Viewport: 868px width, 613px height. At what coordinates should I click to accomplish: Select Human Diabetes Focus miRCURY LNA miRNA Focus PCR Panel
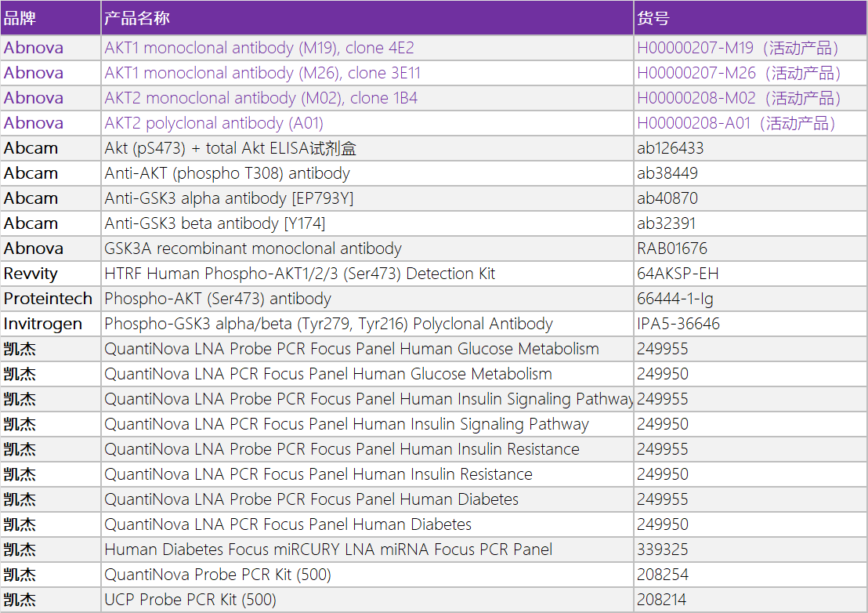(367, 550)
